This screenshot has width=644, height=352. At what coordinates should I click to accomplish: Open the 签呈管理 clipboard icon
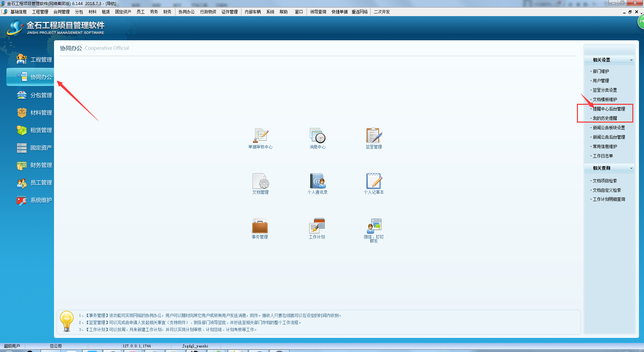374,136
